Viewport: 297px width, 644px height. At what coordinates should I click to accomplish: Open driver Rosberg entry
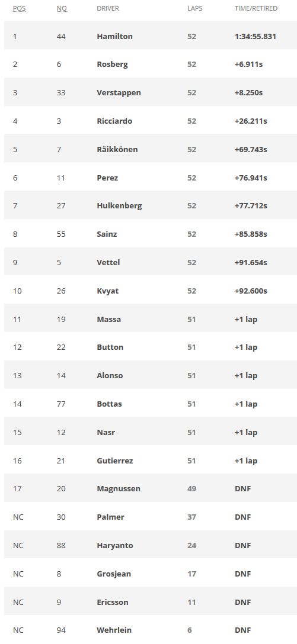(x=112, y=64)
